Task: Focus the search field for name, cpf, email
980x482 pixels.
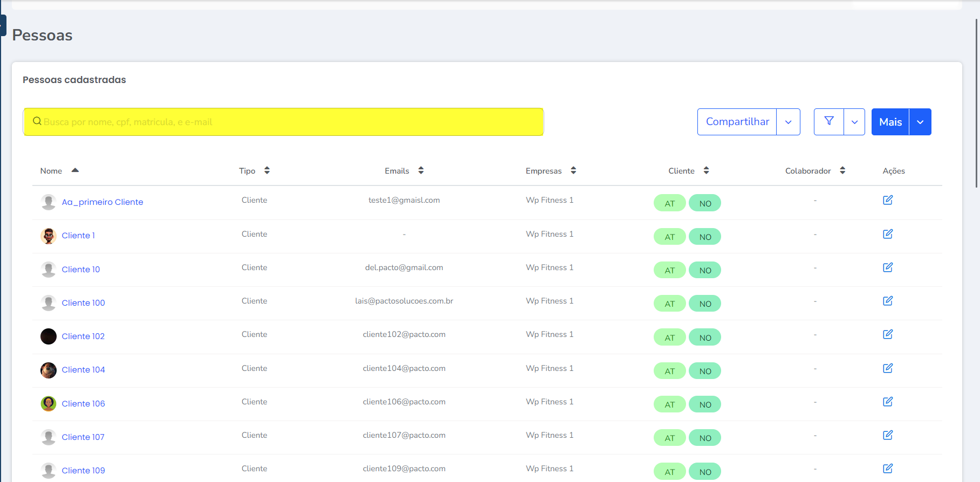Action: (x=291, y=122)
